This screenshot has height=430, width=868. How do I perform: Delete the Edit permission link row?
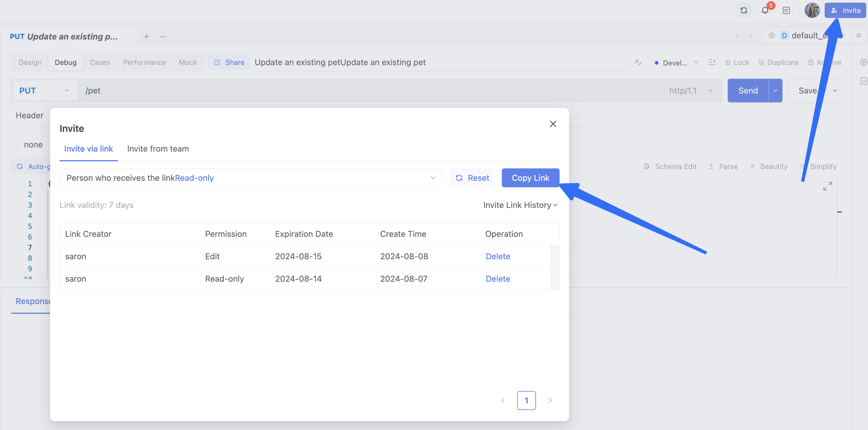pos(498,257)
